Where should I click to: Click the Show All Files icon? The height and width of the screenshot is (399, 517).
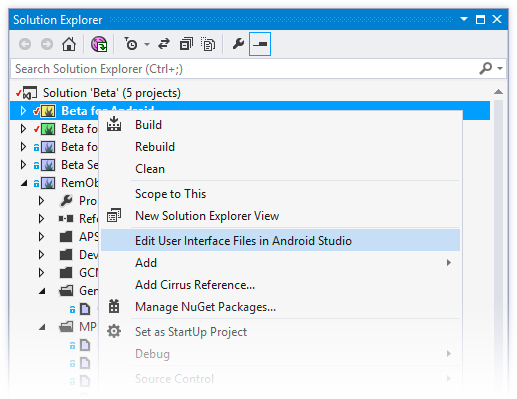208,44
